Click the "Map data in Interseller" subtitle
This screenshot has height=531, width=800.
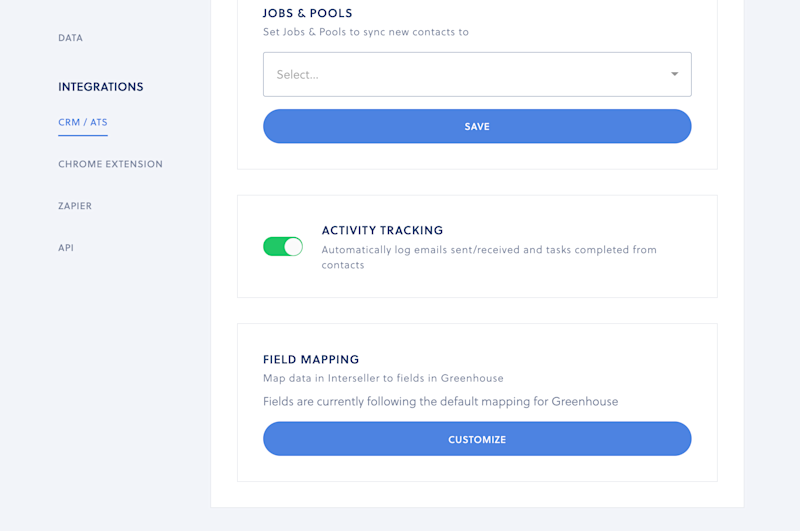[x=383, y=378]
